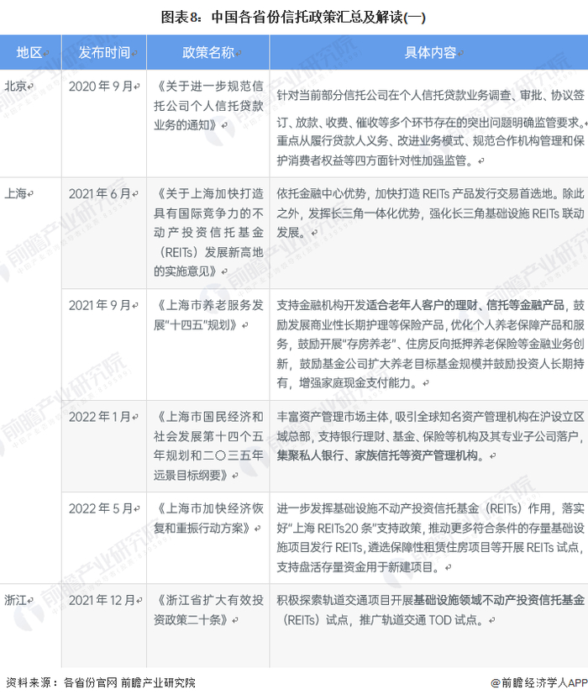The height and width of the screenshot is (700, 588).
Task: Click policy name 浙江省扩大有效投资政策二十条
Action: [208, 610]
